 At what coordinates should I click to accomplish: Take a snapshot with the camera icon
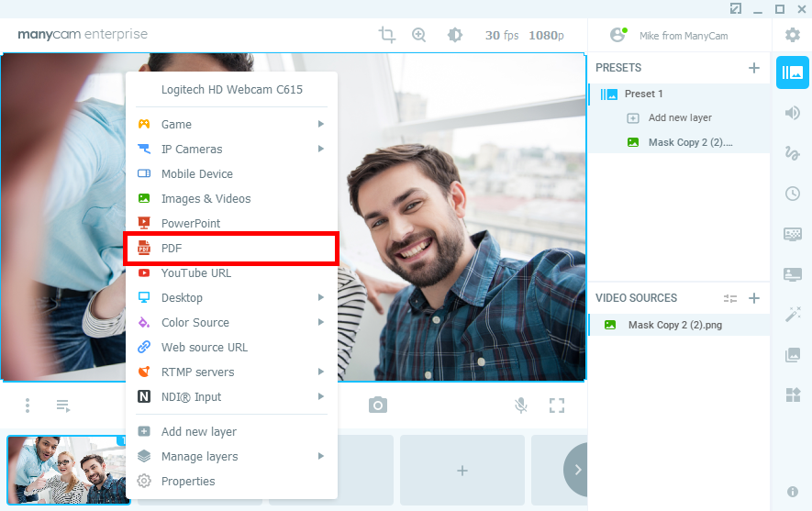click(377, 405)
